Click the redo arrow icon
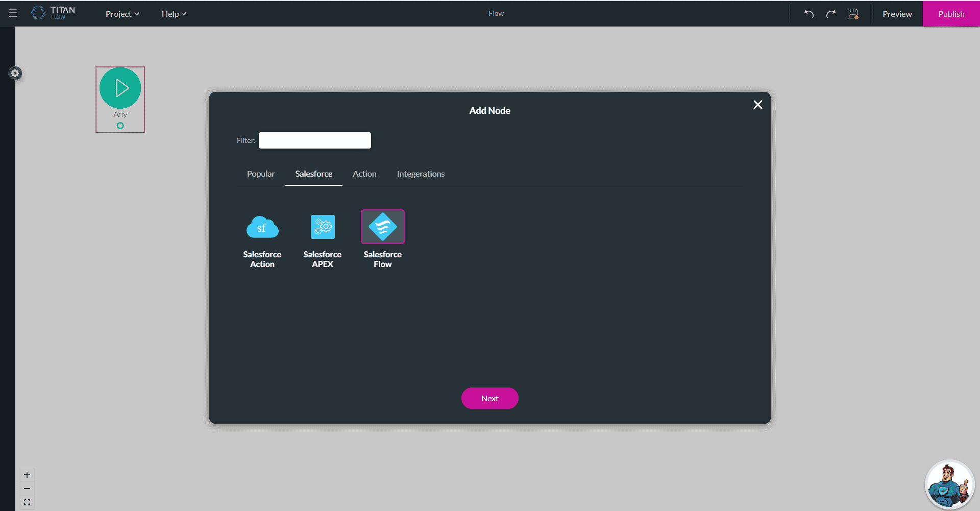 pyautogui.click(x=831, y=13)
